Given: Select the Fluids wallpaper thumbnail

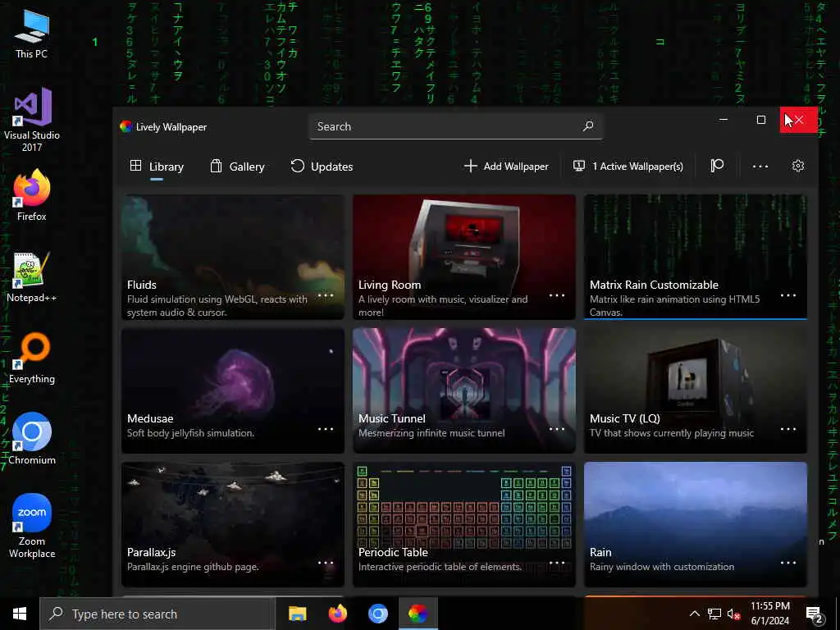Looking at the screenshot, I should (x=232, y=257).
